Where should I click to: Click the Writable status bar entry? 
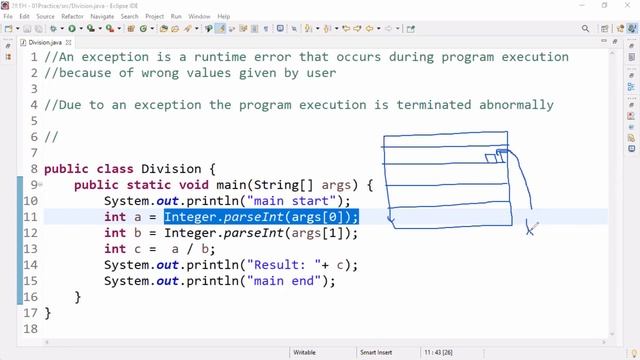[x=304, y=352]
